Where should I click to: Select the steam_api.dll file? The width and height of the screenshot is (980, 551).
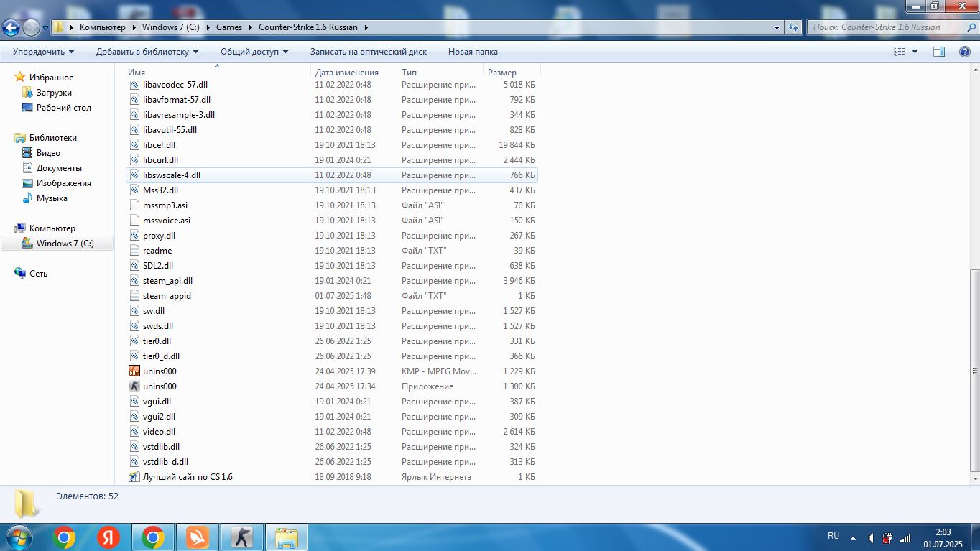click(331, 281)
